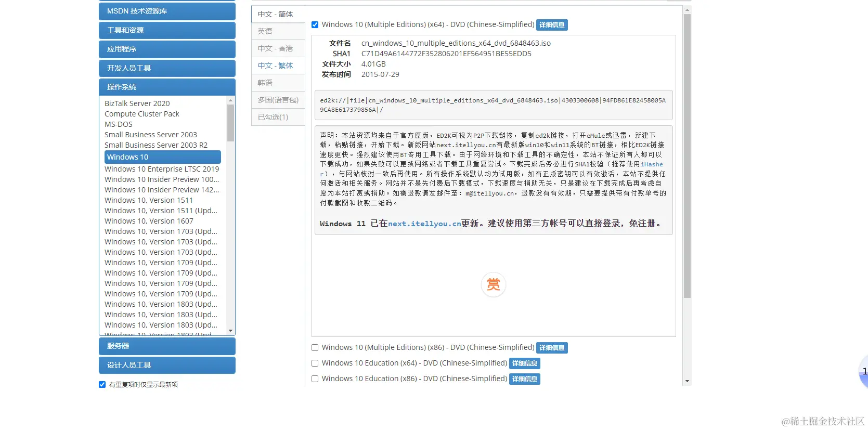Click 详细信息 for Education x86

(525, 379)
